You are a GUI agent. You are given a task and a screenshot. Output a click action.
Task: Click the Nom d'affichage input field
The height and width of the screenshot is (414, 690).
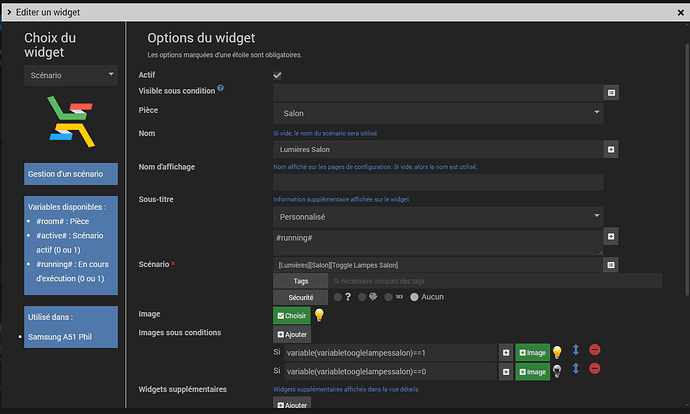[x=438, y=182]
